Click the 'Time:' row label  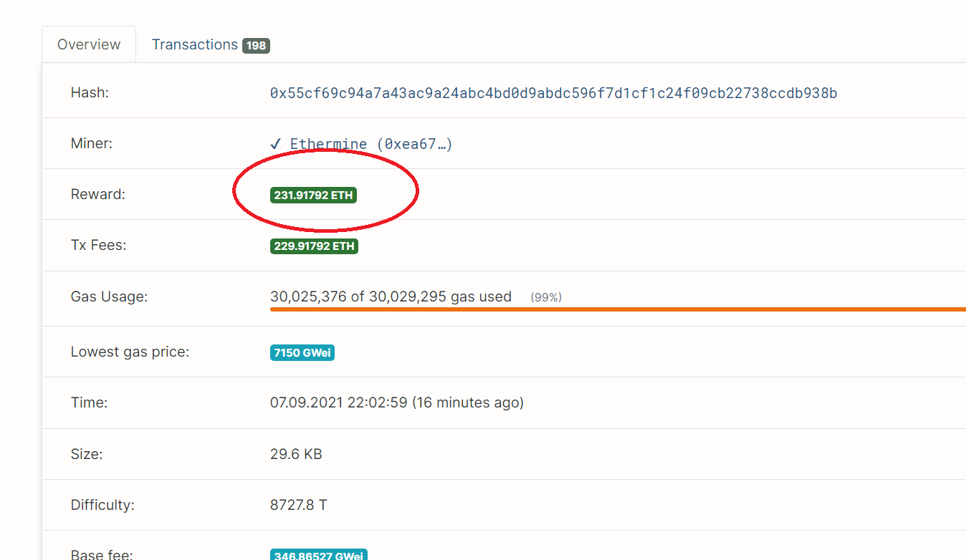89,402
